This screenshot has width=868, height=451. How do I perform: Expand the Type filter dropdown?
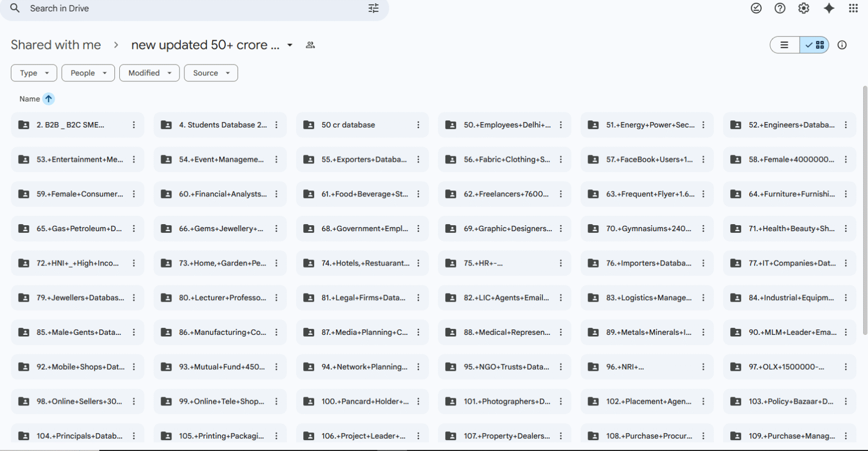[34, 73]
